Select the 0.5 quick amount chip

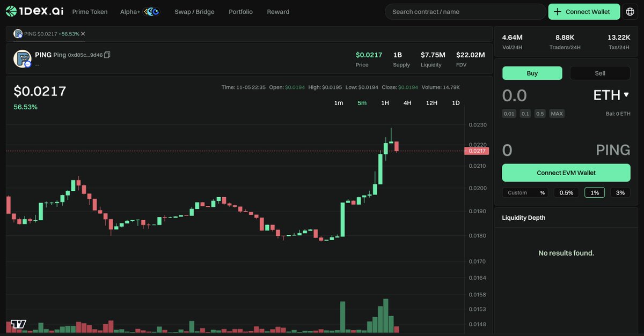coord(540,113)
